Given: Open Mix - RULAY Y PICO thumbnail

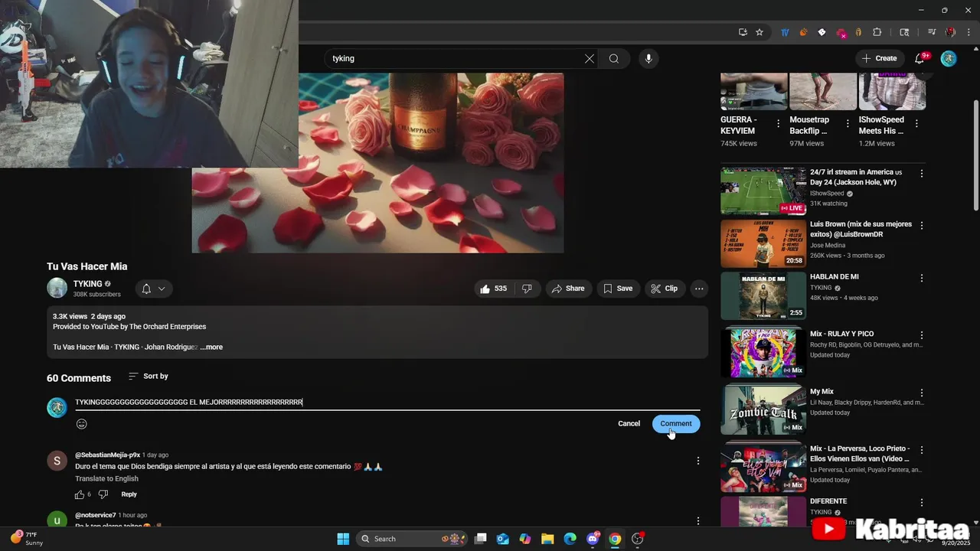Looking at the screenshot, I should click(x=763, y=353).
